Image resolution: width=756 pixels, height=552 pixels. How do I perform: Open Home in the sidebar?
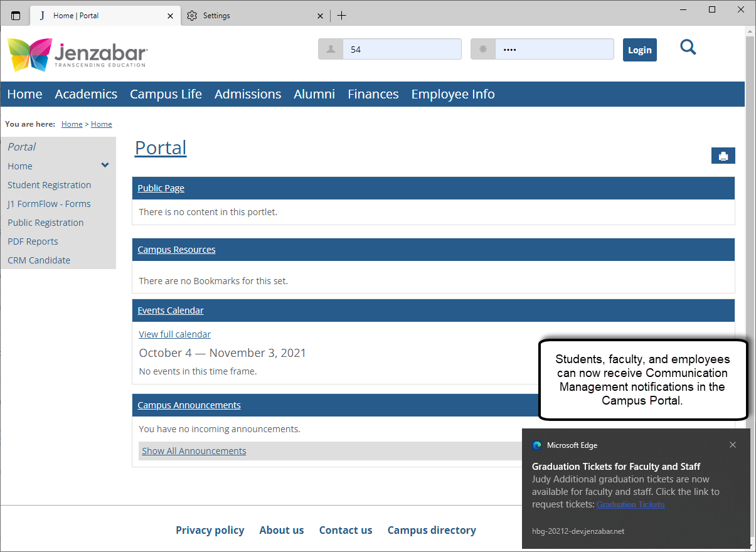click(20, 166)
